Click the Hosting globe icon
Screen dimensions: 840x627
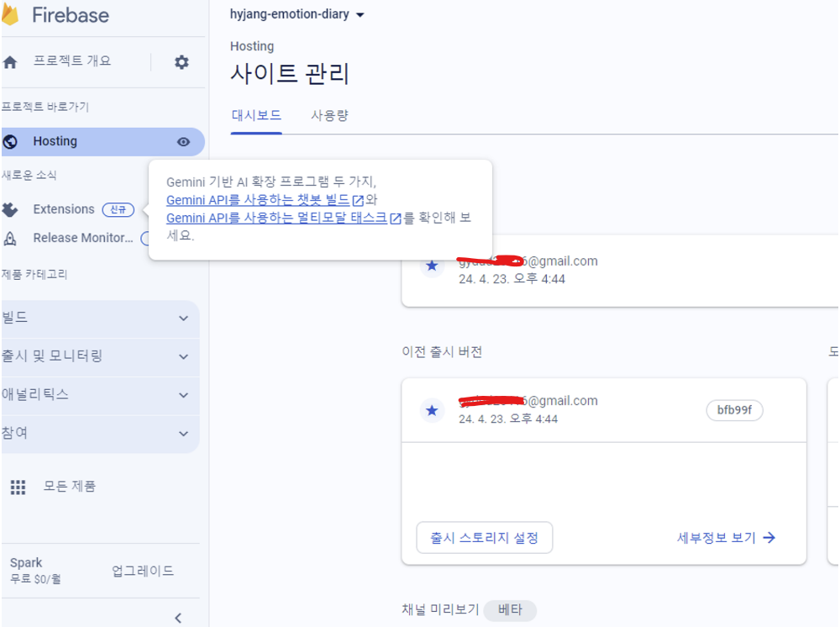pos(10,141)
